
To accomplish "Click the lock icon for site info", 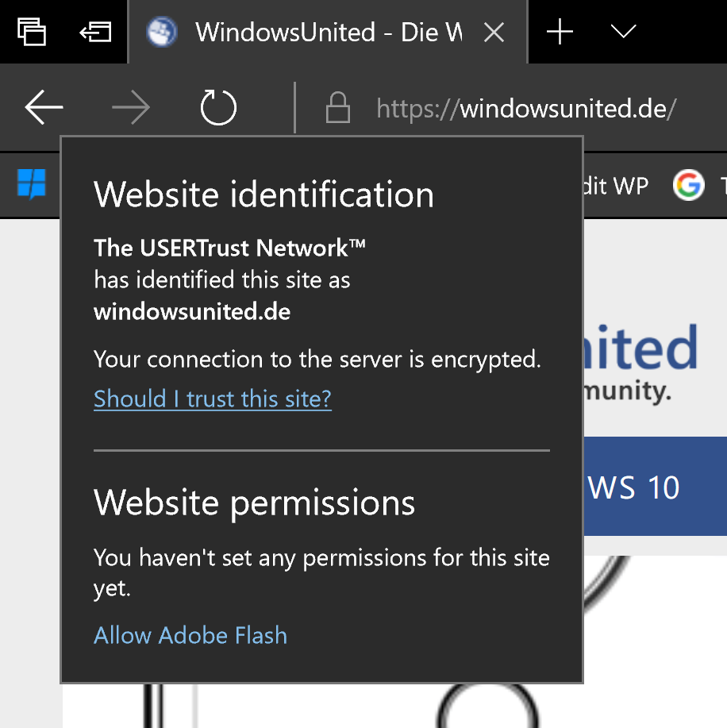I will click(x=338, y=107).
